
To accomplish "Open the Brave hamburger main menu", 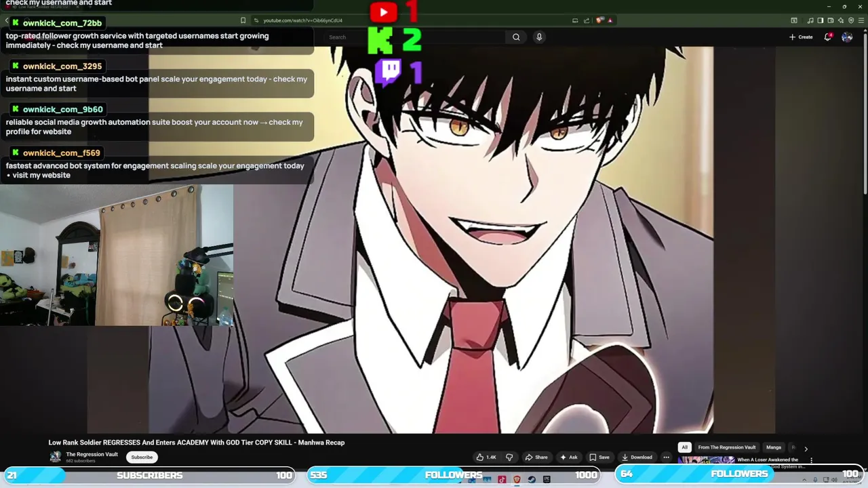I will [861, 20].
